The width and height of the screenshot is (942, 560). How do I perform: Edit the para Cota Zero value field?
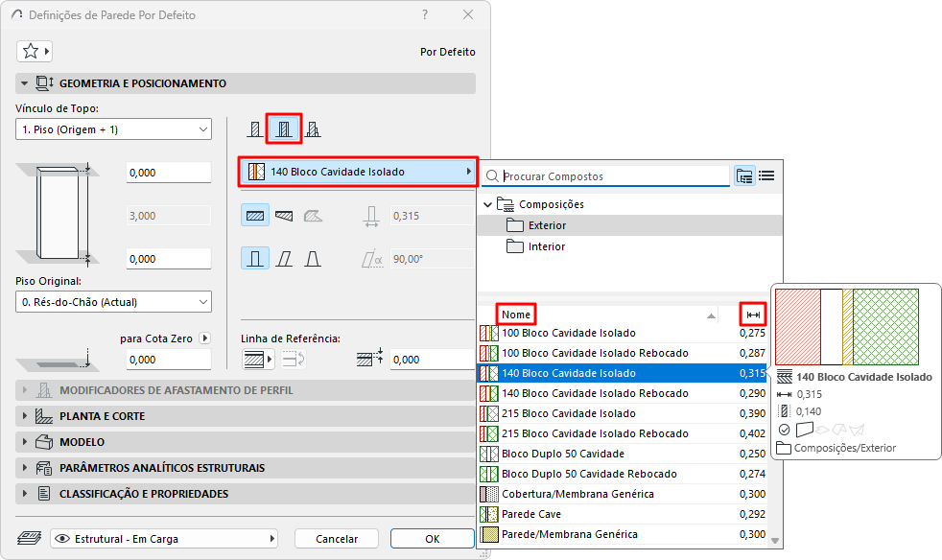(x=169, y=360)
